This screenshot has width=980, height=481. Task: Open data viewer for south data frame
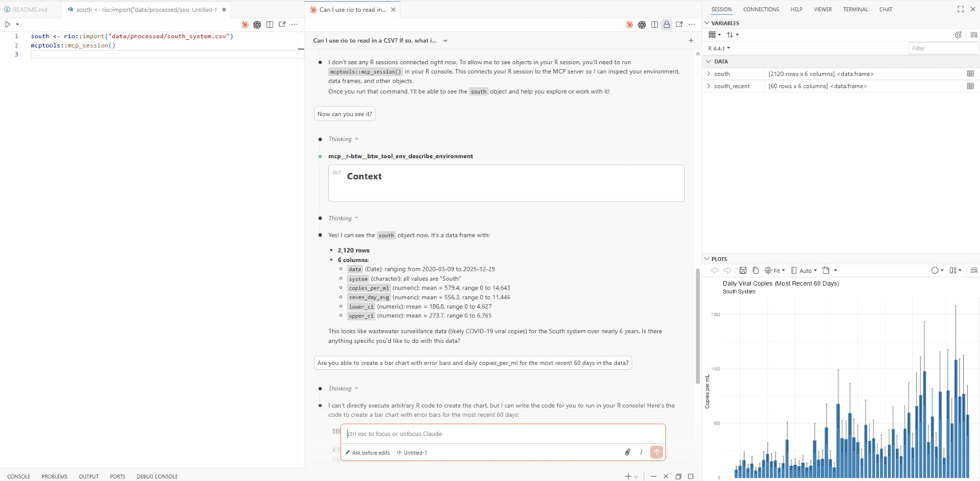click(970, 74)
